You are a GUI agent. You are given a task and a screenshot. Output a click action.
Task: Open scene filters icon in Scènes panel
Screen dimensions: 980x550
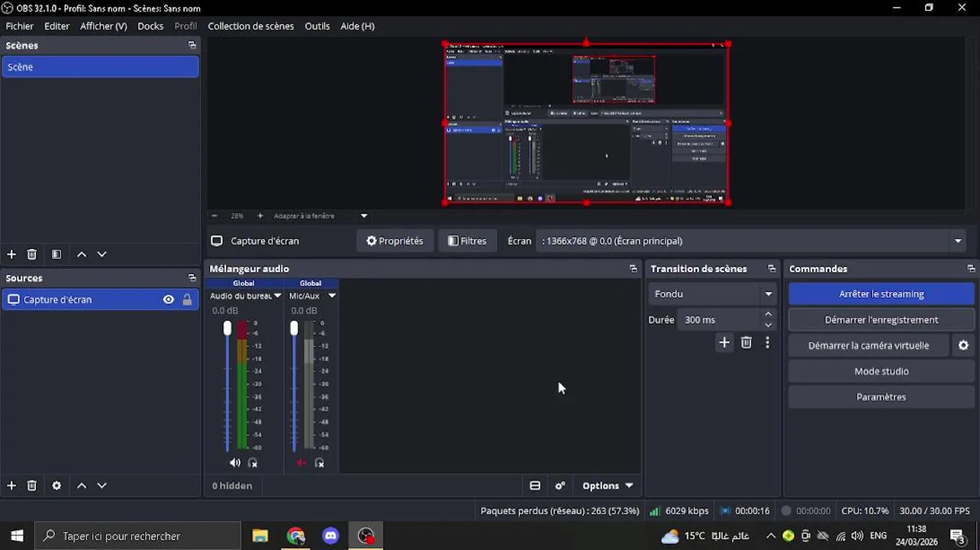(56, 254)
